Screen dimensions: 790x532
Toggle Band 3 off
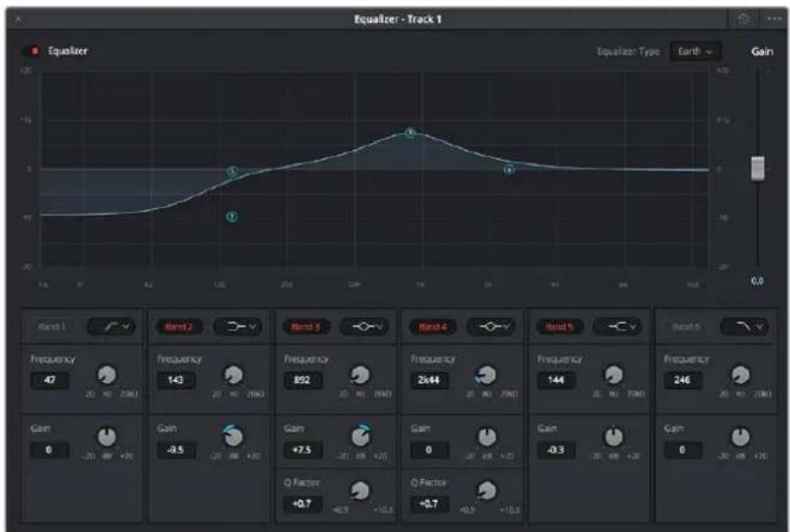[306, 326]
